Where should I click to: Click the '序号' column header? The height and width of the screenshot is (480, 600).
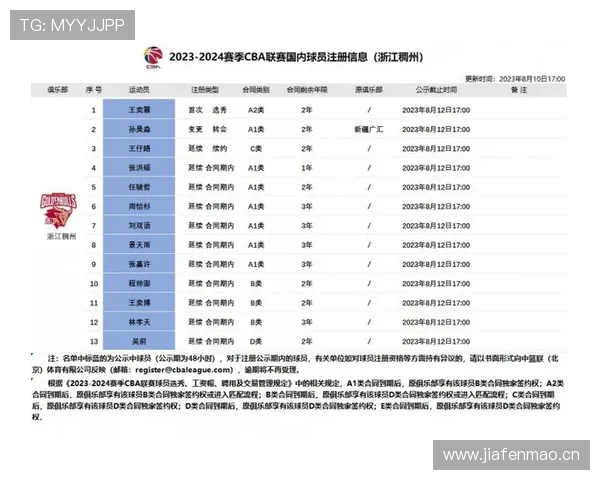coord(94,90)
